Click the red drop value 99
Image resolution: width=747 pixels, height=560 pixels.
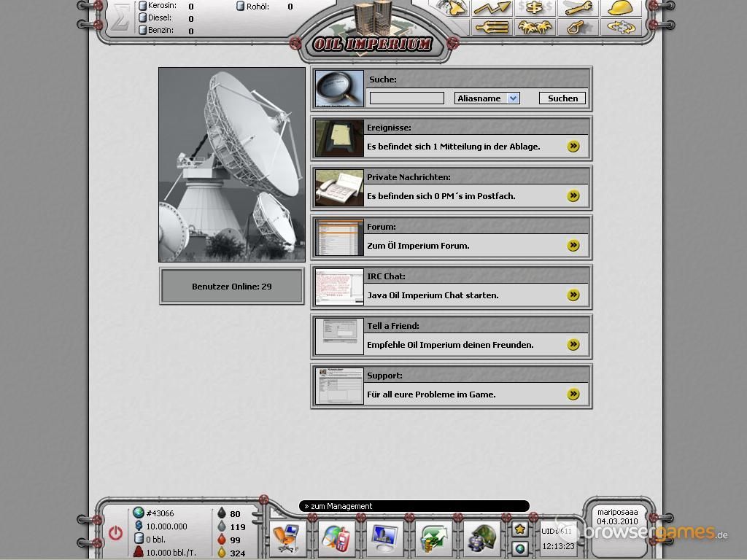(x=235, y=540)
